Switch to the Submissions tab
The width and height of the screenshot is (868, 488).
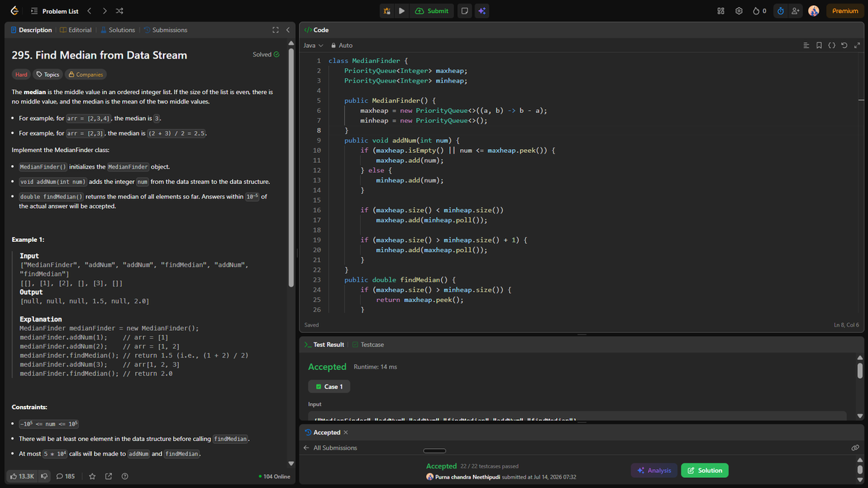(166, 30)
